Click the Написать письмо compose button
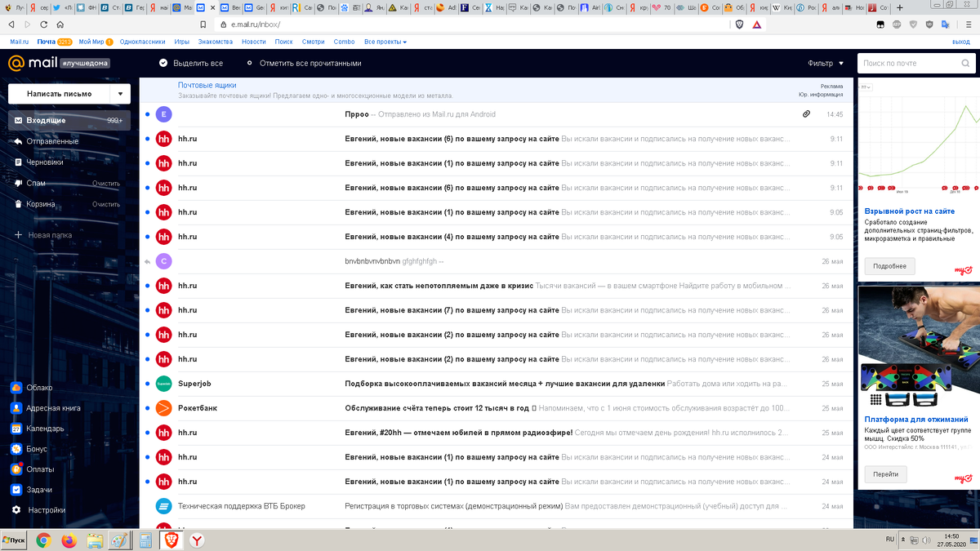 coord(60,94)
